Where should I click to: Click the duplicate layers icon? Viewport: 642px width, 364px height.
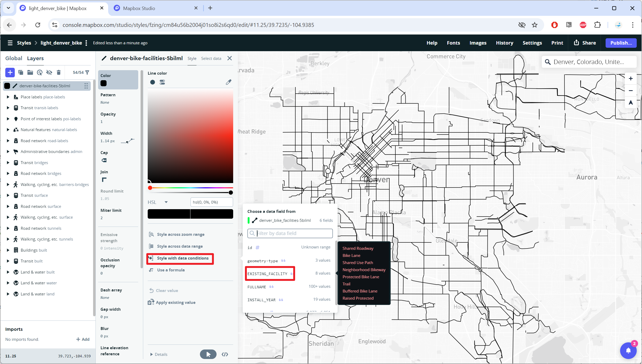[21, 72]
